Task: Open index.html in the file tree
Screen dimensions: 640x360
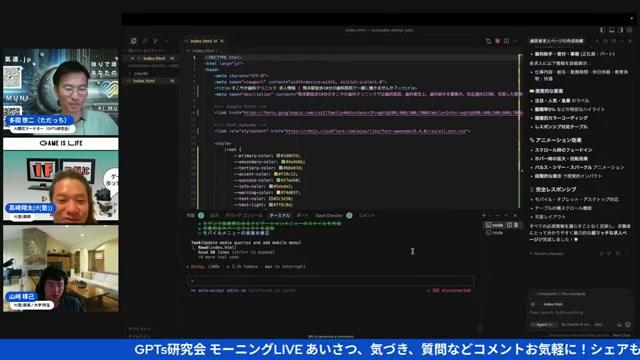Action: 144,81
